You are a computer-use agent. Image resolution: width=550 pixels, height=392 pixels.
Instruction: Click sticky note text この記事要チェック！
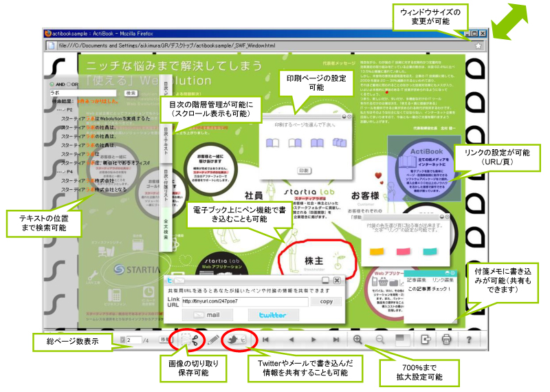(x=429, y=289)
